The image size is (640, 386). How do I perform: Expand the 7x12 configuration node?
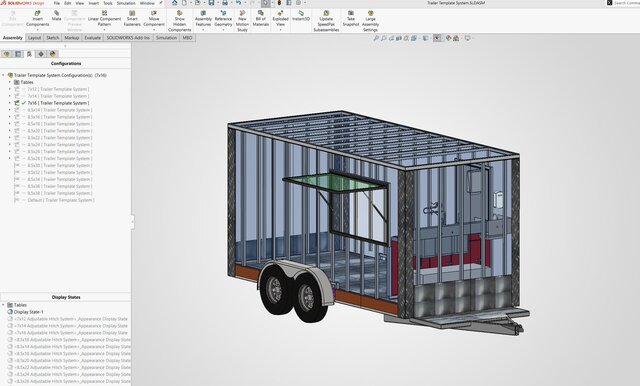pos(10,89)
